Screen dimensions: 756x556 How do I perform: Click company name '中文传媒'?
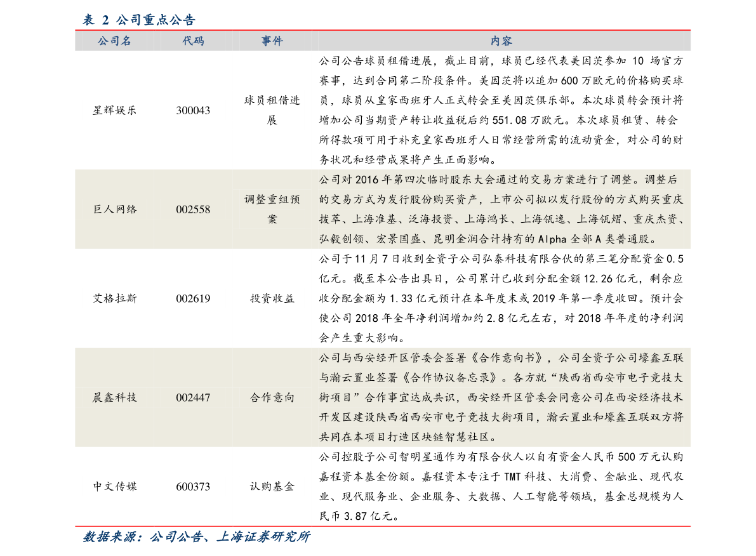[115, 487]
